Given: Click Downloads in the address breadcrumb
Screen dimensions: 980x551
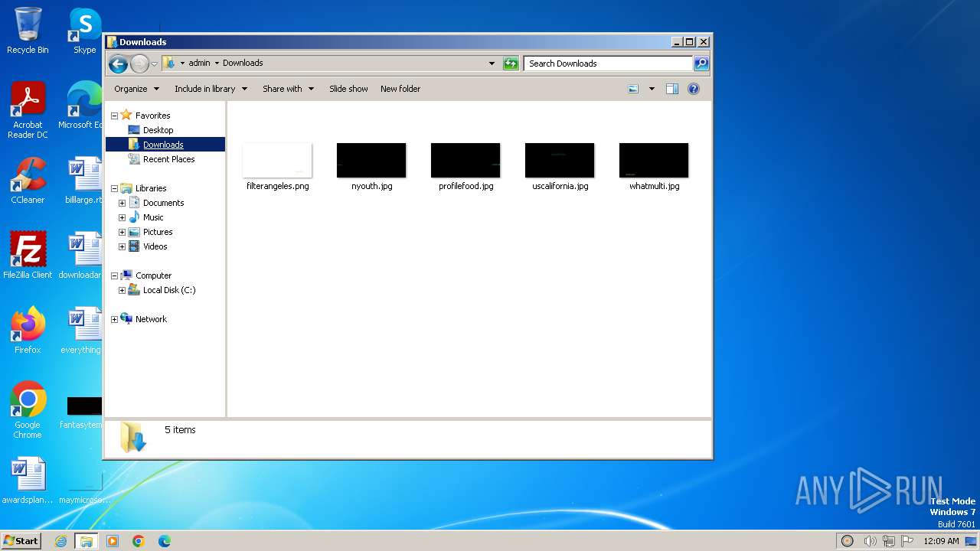Looking at the screenshot, I should pyautogui.click(x=243, y=64).
